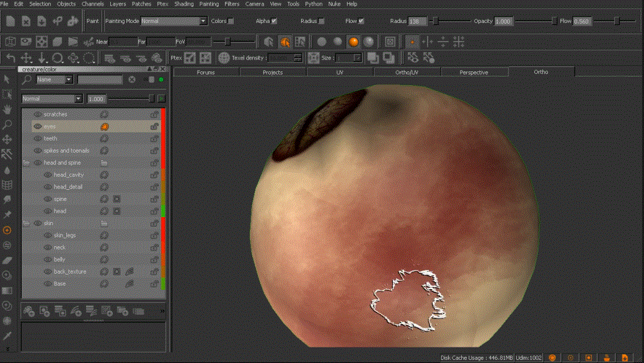Image resolution: width=644 pixels, height=363 pixels.
Task: Hide the scratches layer with eye icon
Action: pyautogui.click(x=37, y=114)
